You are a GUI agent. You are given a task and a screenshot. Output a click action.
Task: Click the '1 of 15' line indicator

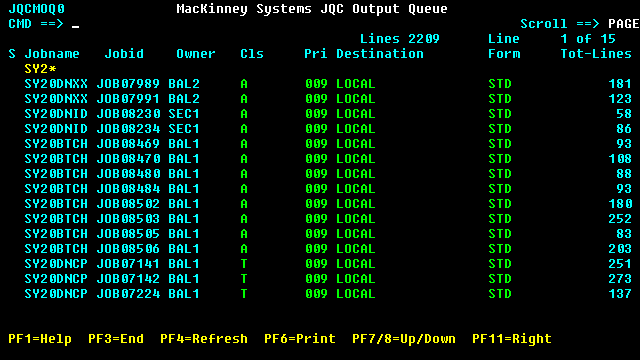pos(588,39)
